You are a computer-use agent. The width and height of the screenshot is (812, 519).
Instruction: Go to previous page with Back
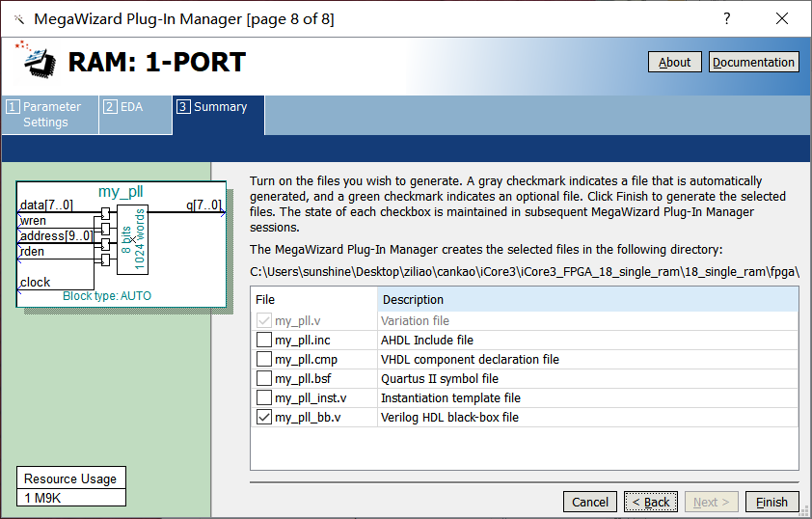point(650,502)
